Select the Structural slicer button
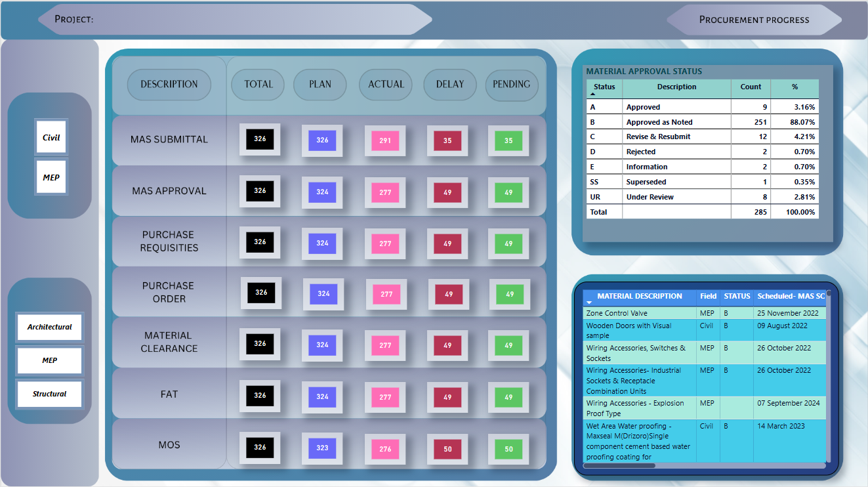The image size is (868, 487). (x=50, y=394)
